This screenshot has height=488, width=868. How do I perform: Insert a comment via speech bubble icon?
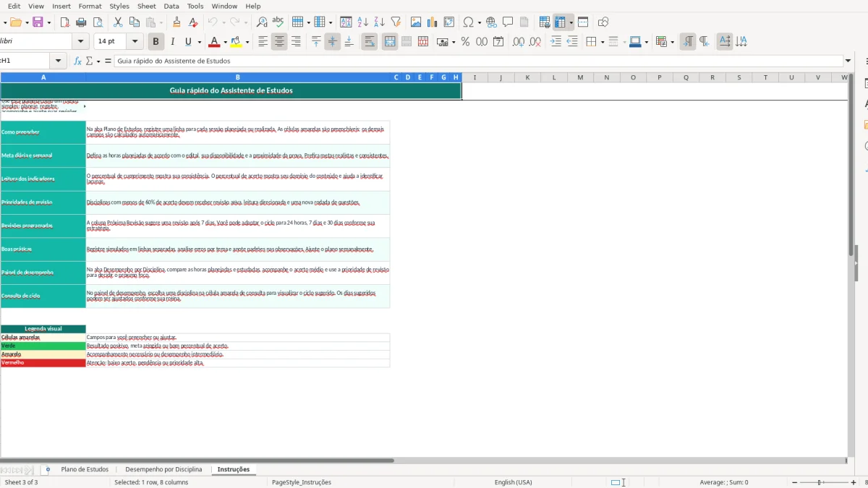tap(508, 22)
